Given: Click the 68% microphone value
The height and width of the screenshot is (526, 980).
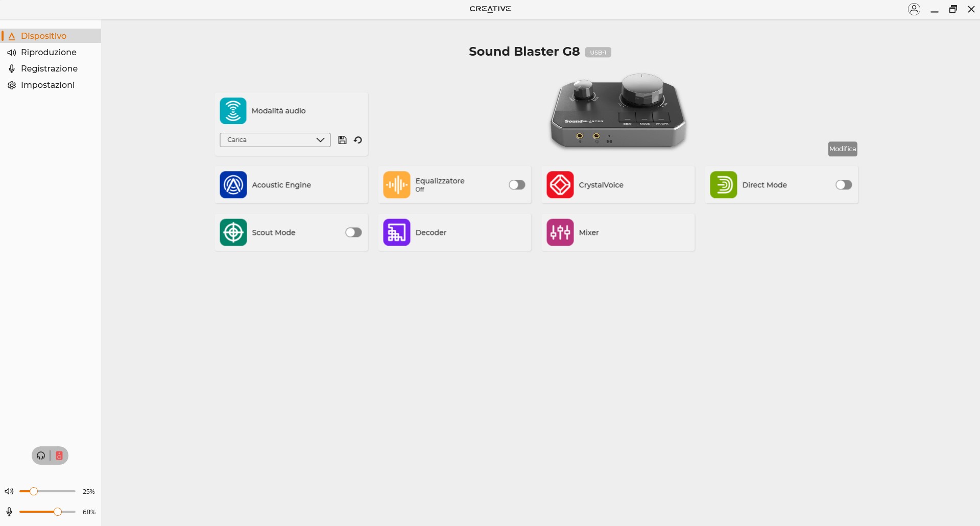Looking at the screenshot, I should point(89,512).
